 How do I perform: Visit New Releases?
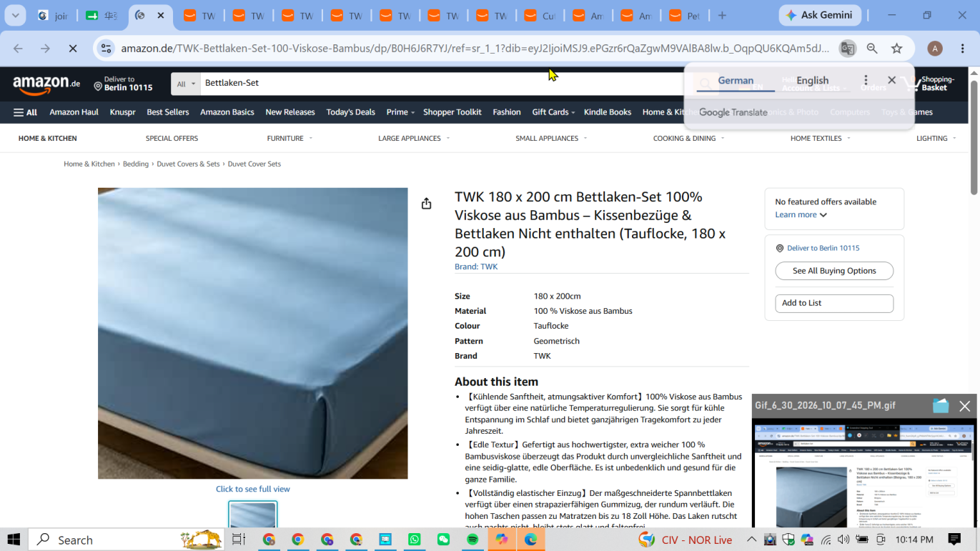290,112
